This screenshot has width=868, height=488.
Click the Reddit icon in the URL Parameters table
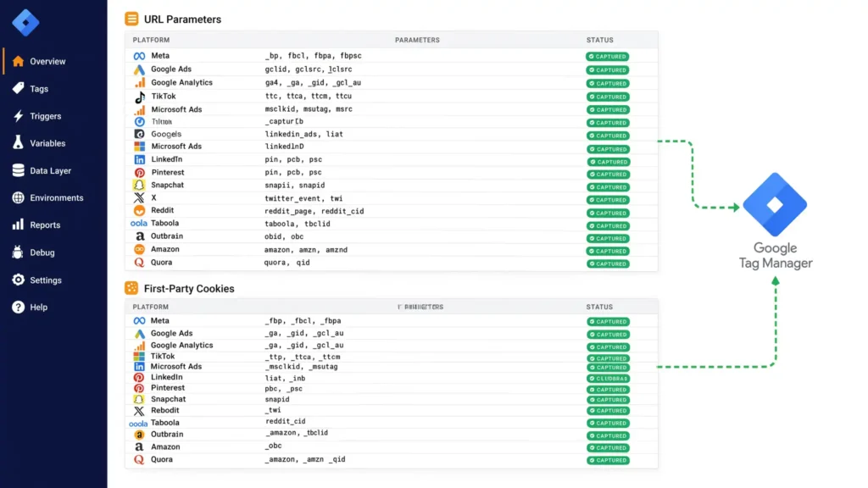pyautogui.click(x=140, y=211)
